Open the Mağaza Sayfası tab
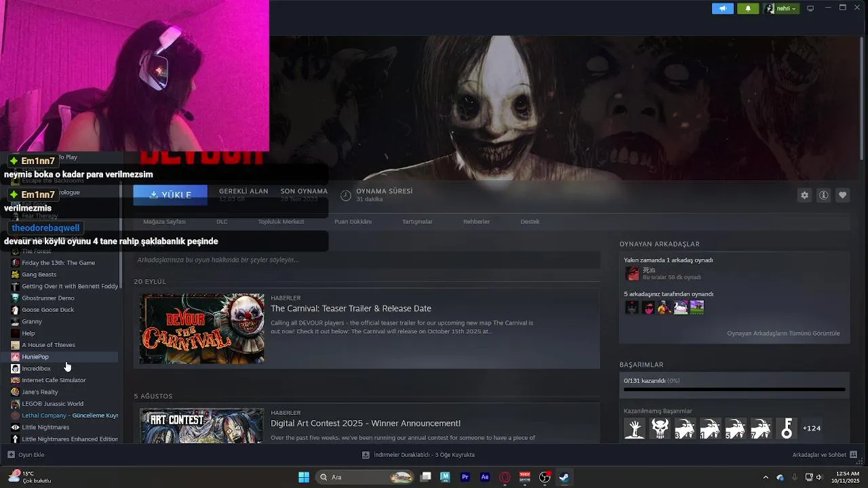 tap(164, 222)
